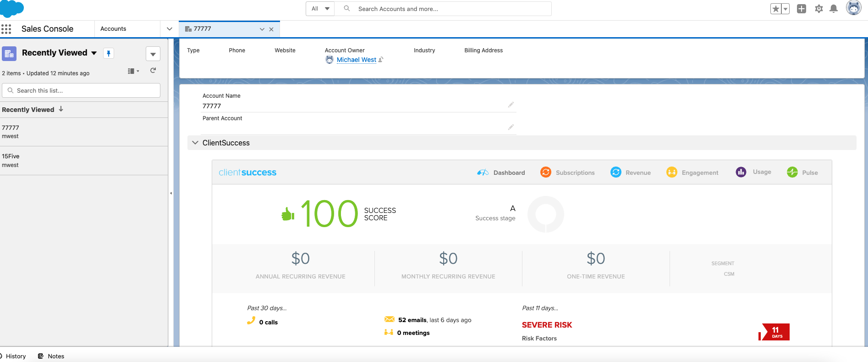
Task: Open the Notes utility bar item
Action: click(51, 356)
